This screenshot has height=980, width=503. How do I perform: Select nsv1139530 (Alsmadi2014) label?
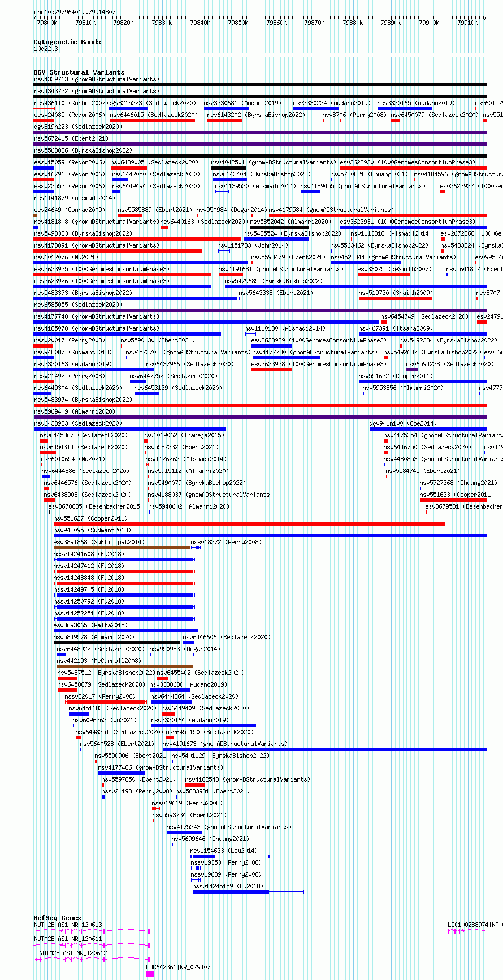[x=255, y=186]
